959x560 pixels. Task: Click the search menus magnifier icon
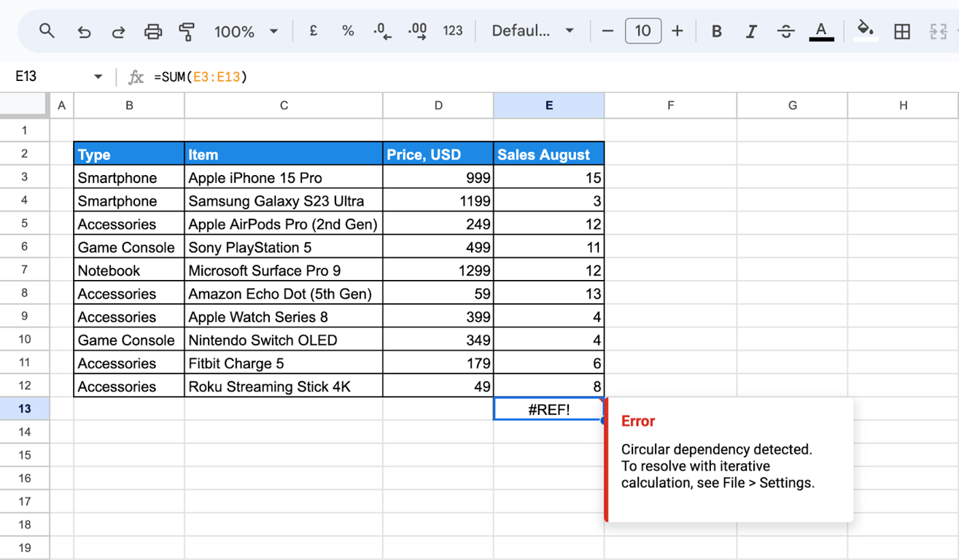click(x=47, y=31)
